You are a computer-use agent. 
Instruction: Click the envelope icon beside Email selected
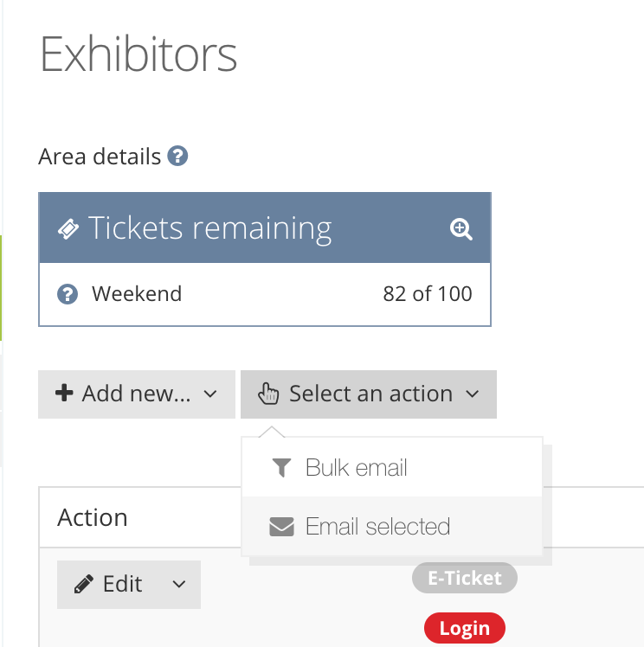281,527
